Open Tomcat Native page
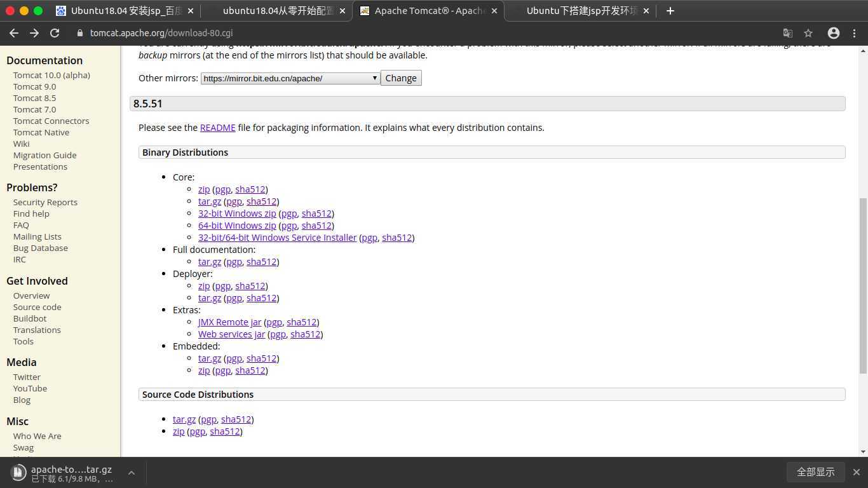The image size is (868, 488). (x=41, y=132)
